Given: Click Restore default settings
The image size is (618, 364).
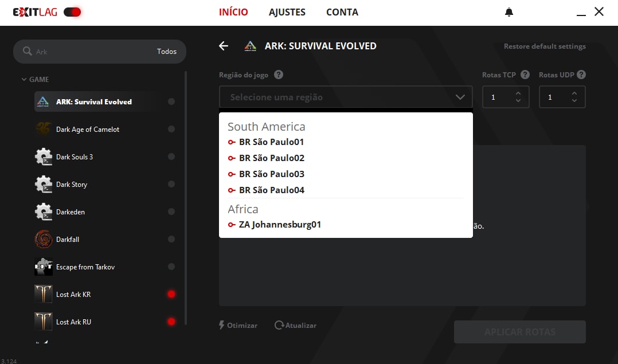Looking at the screenshot, I should (x=545, y=46).
